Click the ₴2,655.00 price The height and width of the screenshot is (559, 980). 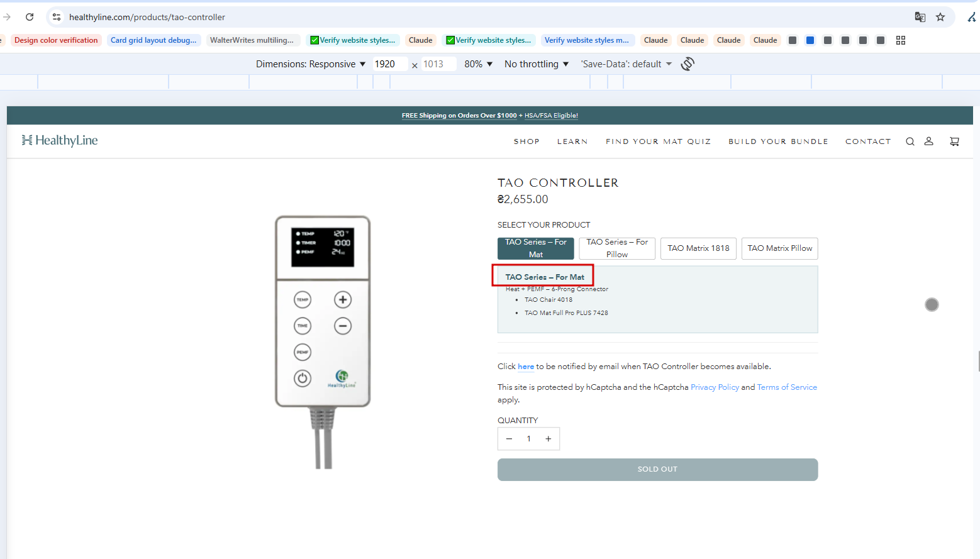[523, 199]
